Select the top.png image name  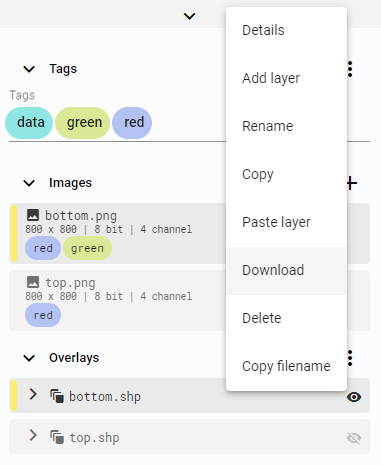(x=70, y=283)
